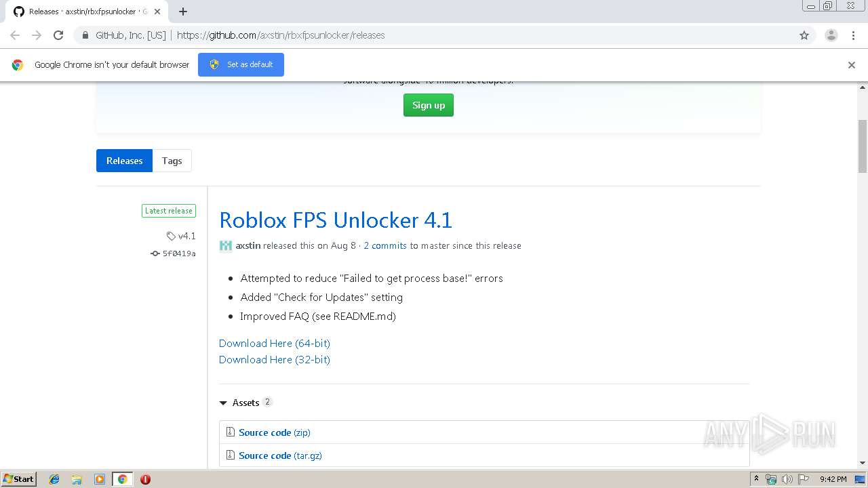The width and height of the screenshot is (868, 488).
Task: View site security lock information
Action: point(85,35)
